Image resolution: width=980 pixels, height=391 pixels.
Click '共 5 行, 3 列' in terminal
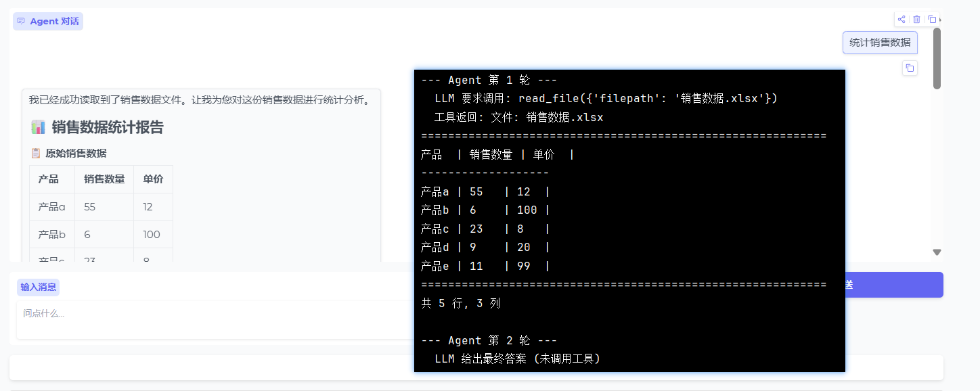click(461, 303)
